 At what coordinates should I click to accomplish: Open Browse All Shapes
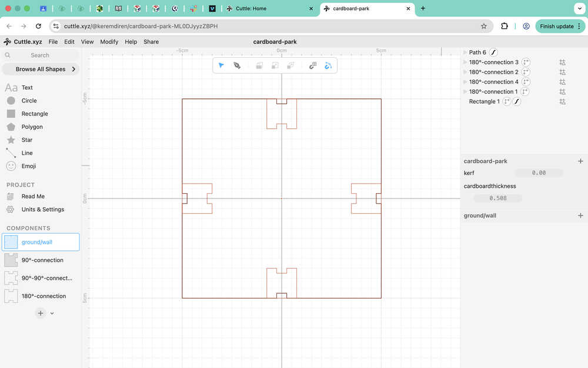point(41,69)
